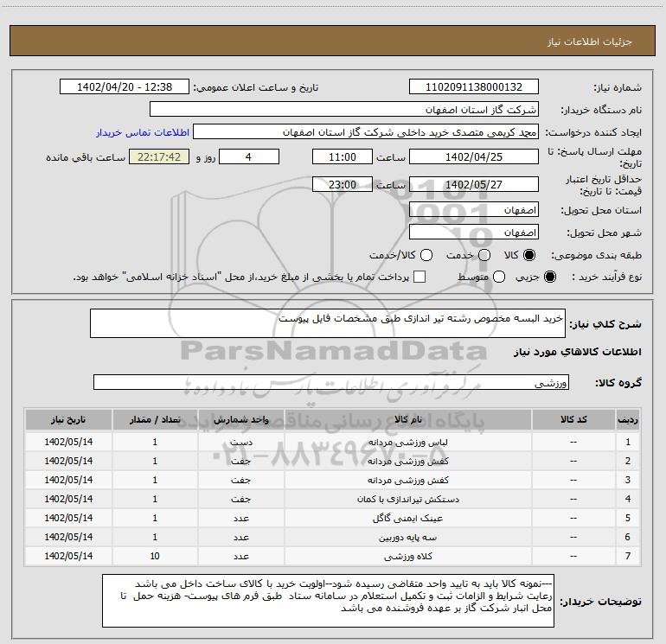Select the row کلاه ورزشی
666x644 pixels.
332,556
